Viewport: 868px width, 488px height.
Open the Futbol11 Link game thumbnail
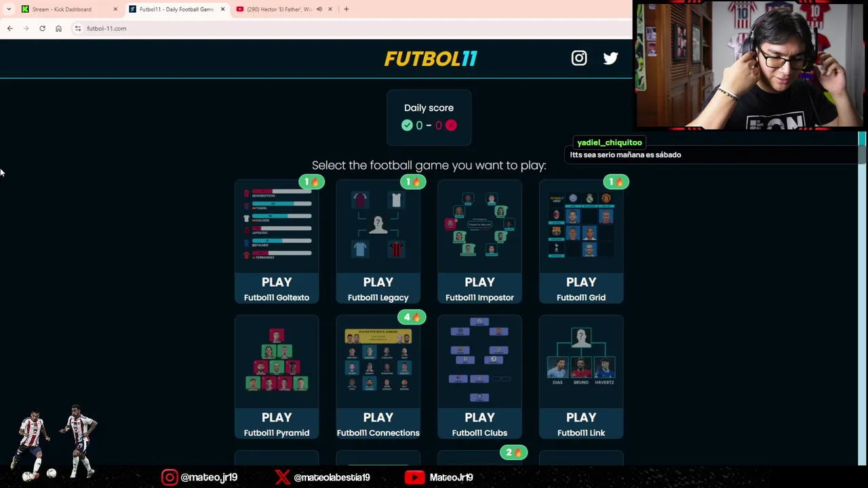[x=581, y=361]
